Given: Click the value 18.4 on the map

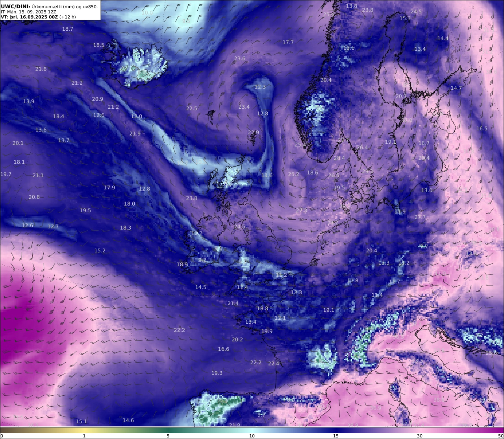Looking at the screenshot, I should click(59, 117).
